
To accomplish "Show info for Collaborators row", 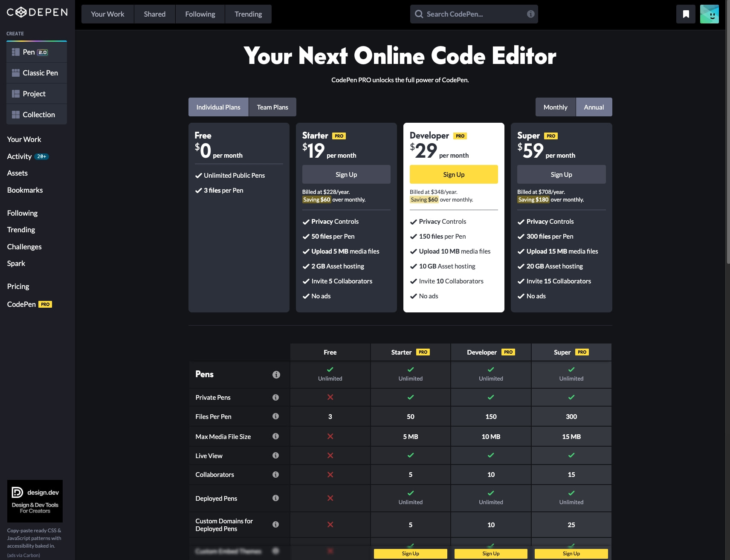I will click(275, 474).
